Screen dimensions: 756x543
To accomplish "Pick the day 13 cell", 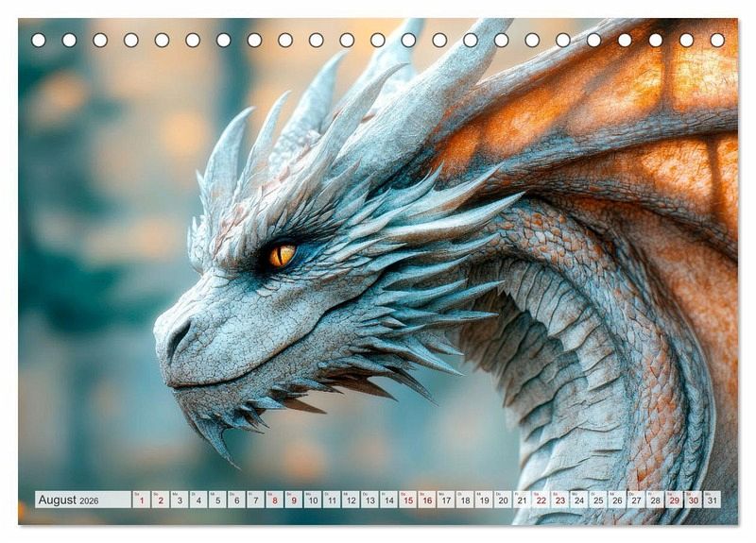I will (x=369, y=500).
